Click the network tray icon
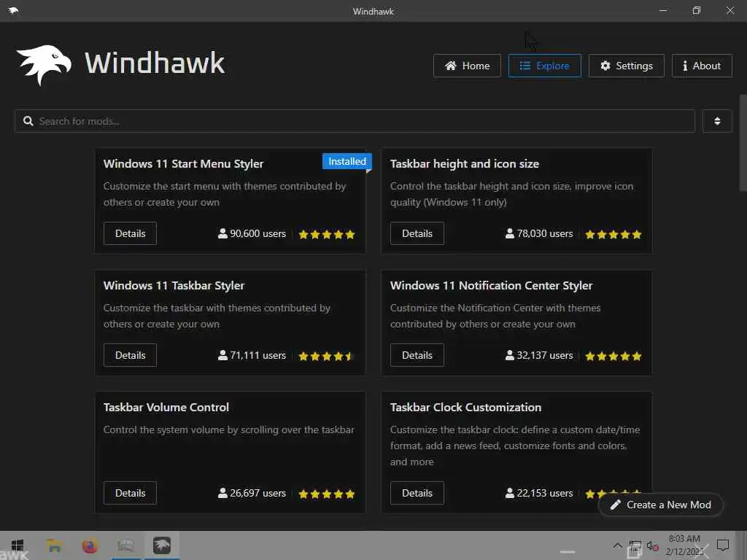 coord(635,545)
